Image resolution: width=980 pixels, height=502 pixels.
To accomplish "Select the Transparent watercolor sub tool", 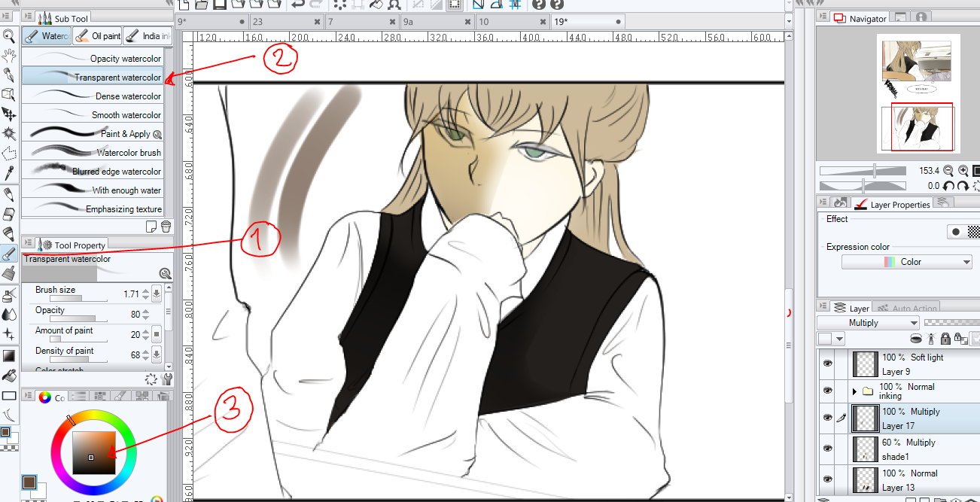I will [x=113, y=76].
